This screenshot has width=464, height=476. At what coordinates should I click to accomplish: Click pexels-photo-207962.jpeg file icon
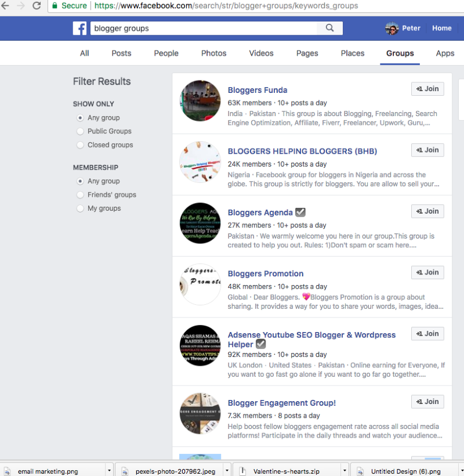pyautogui.click(x=125, y=471)
